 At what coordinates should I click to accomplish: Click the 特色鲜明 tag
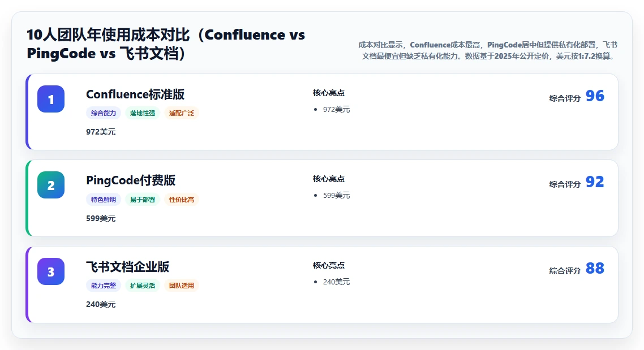tap(104, 200)
